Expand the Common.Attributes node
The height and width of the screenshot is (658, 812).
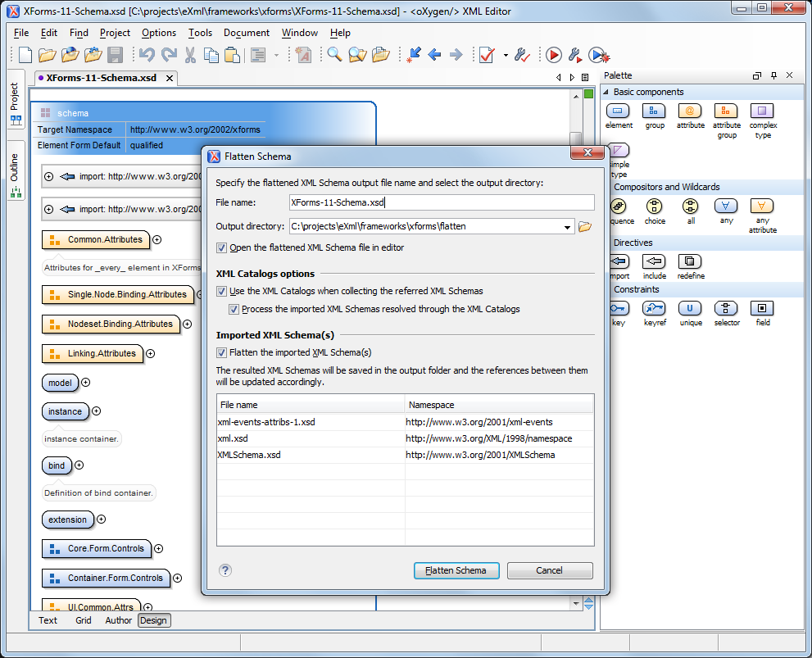(157, 240)
